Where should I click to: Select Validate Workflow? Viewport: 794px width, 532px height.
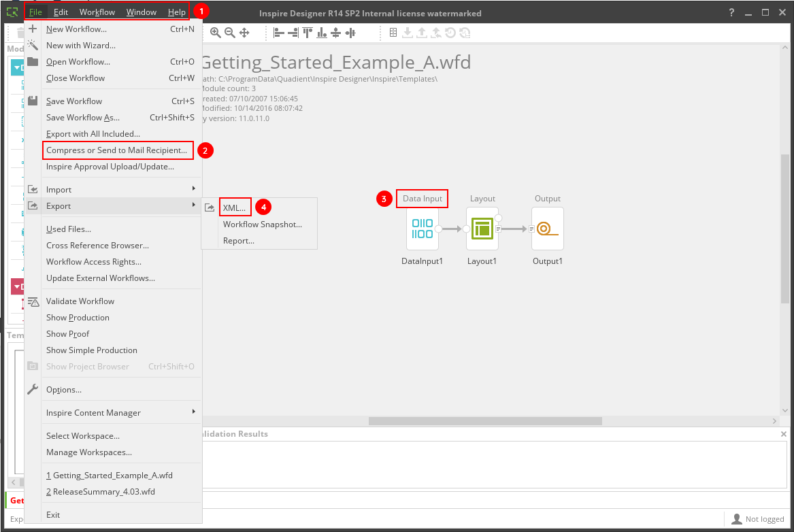click(114, 301)
